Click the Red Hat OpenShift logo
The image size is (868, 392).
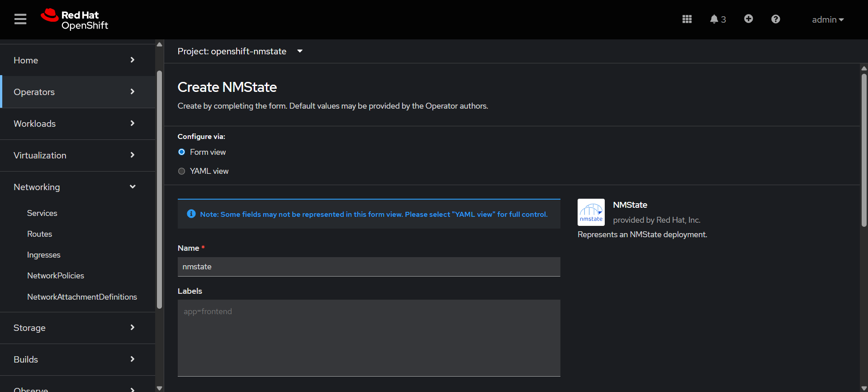(75, 19)
